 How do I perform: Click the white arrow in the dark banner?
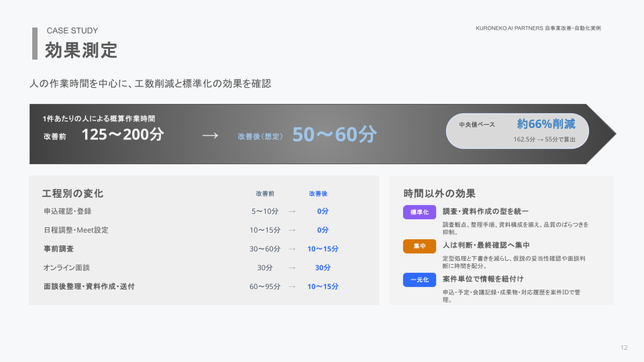click(210, 135)
